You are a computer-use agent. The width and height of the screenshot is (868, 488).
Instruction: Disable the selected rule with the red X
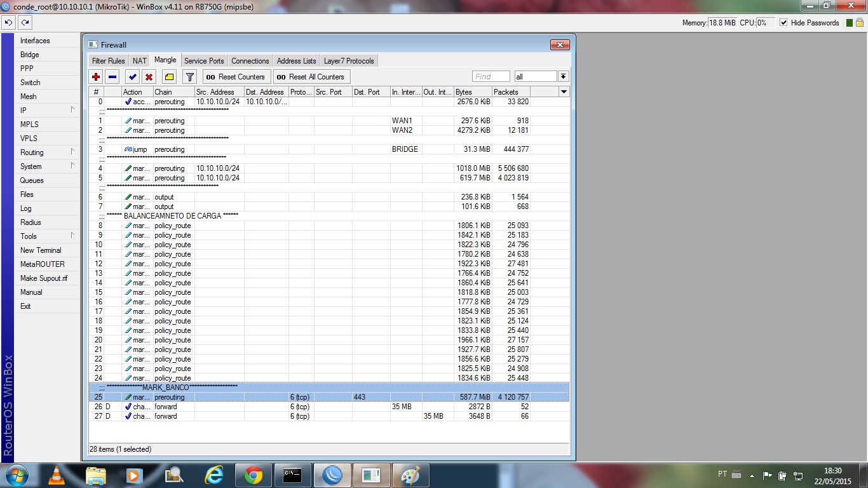149,77
